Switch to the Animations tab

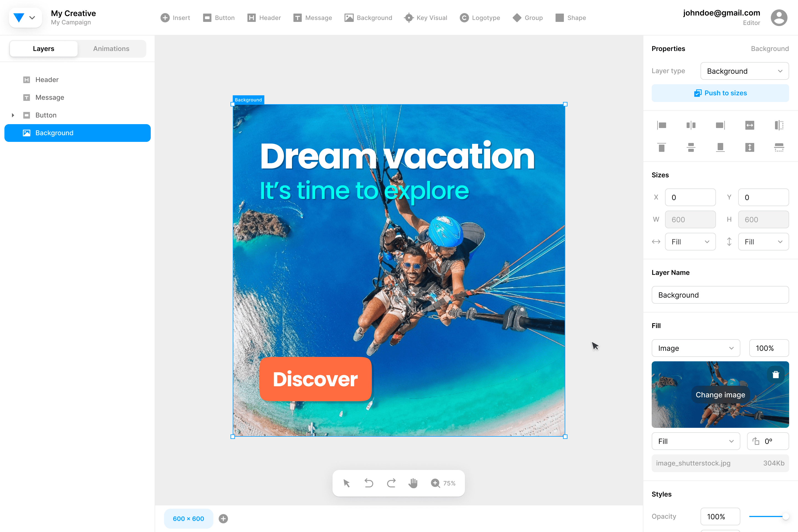tap(111, 48)
